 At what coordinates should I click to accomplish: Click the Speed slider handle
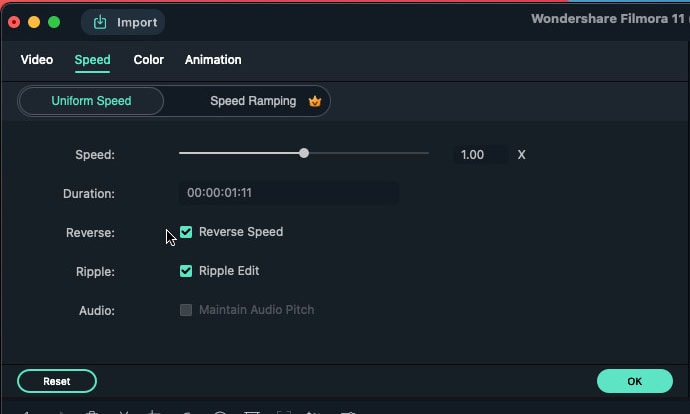(x=304, y=154)
